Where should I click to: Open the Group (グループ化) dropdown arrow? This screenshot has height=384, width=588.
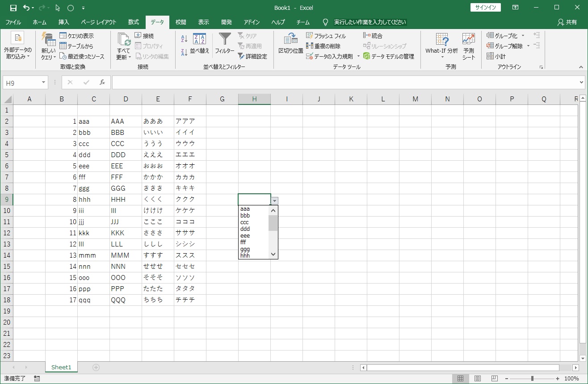pyautogui.click(x=523, y=36)
